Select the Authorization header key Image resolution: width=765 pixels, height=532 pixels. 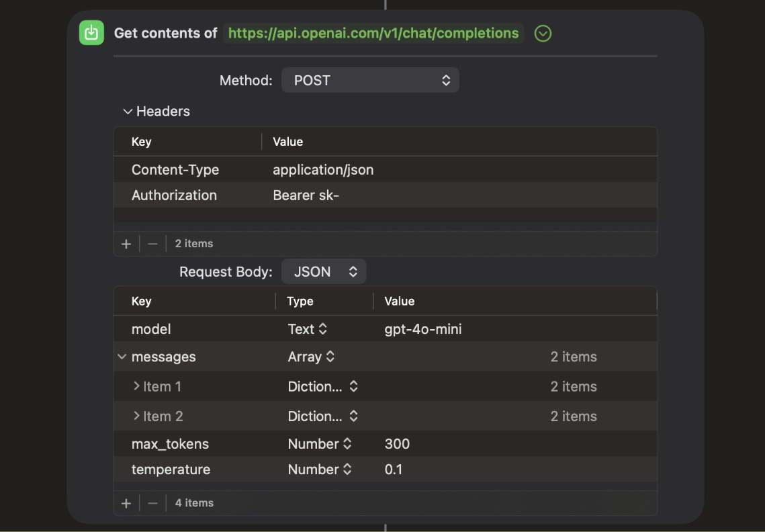[x=174, y=195]
